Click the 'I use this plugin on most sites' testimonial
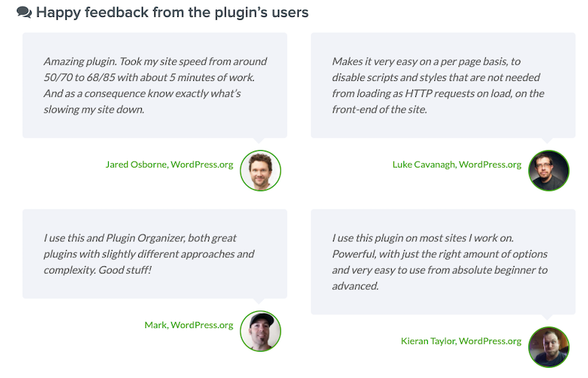Screen dimensions: 588x378 point(440,262)
